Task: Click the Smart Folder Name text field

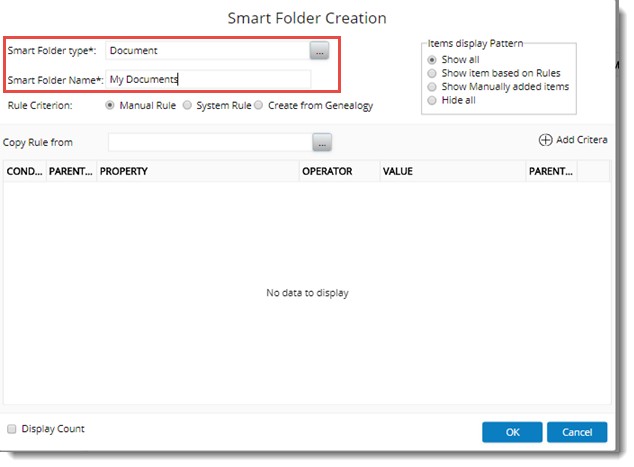Action: 208,79
